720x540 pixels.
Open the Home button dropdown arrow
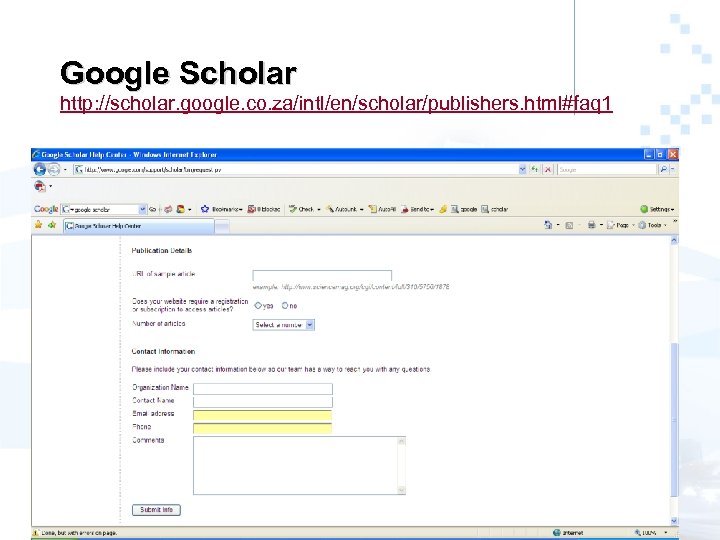[558, 225]
